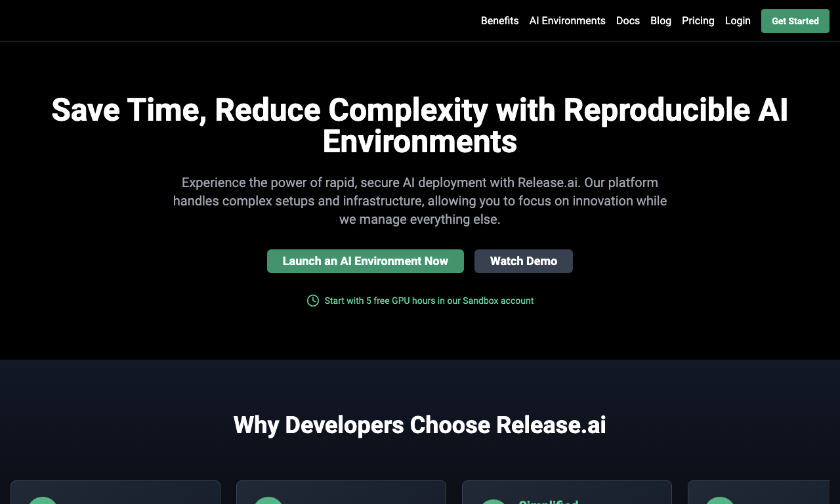The image size is (840, 504).
Task: Launch an AI Environment Now
Action: [x=366, y=261]
